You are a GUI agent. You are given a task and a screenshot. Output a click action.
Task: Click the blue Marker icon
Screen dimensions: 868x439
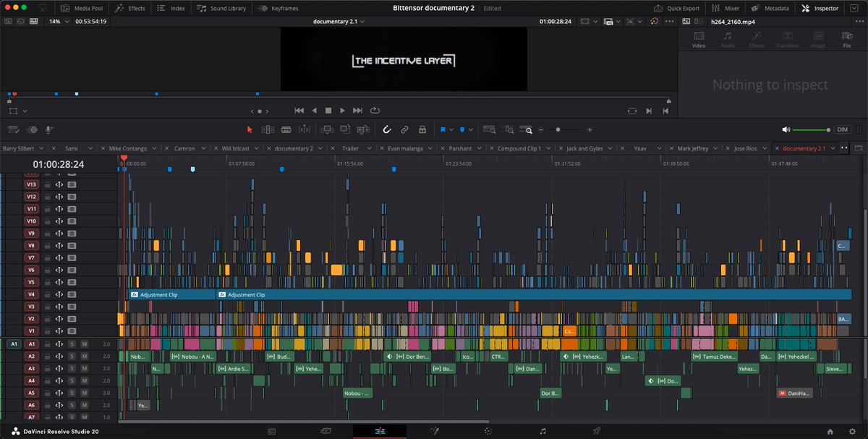pyautogui.click(x=461, y=129)
